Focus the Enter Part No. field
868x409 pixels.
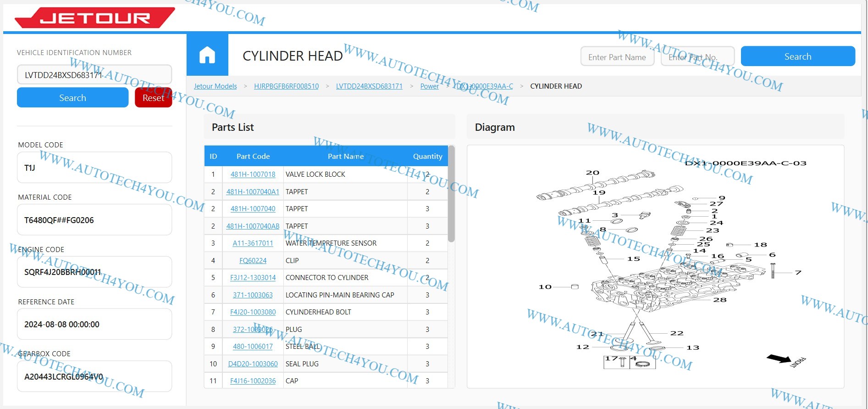(697, 57)
